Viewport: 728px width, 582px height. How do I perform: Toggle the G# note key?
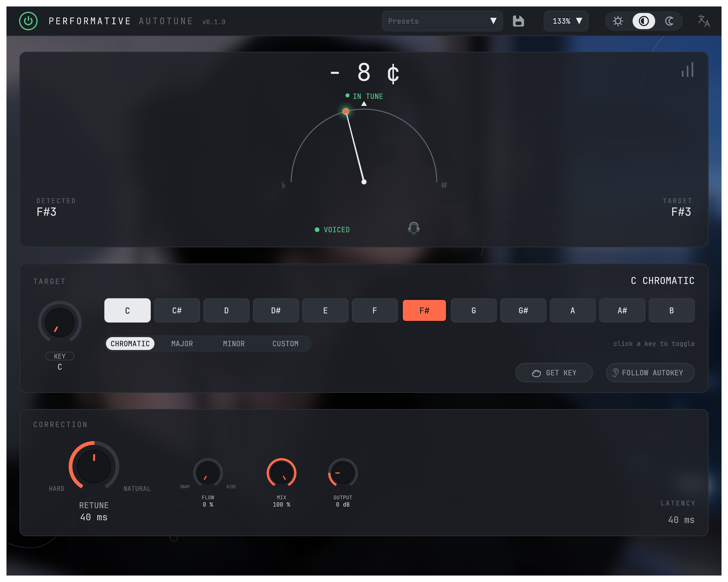(x=523, y=310)
